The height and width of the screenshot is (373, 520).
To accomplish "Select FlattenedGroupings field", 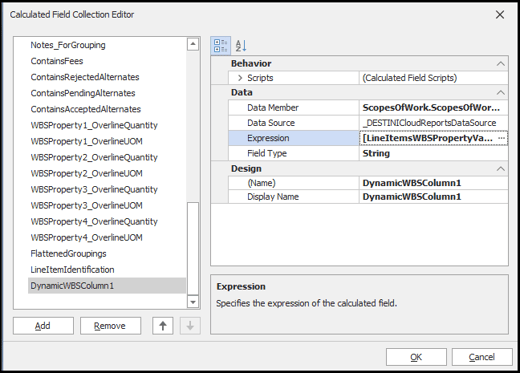I will click(x=68, y=254).
